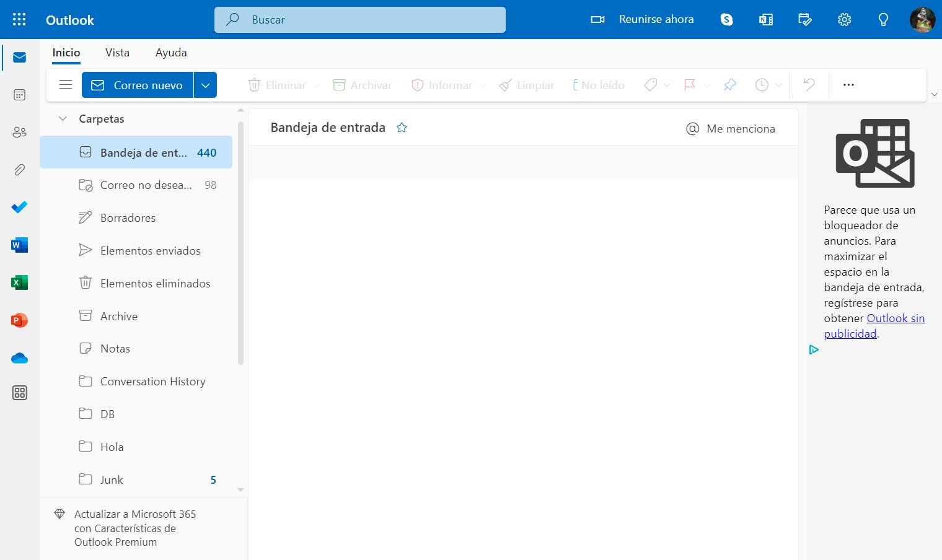Launch Excel from the left rail
The width and height of the screenshot is (942, 560).
[19, 282]
